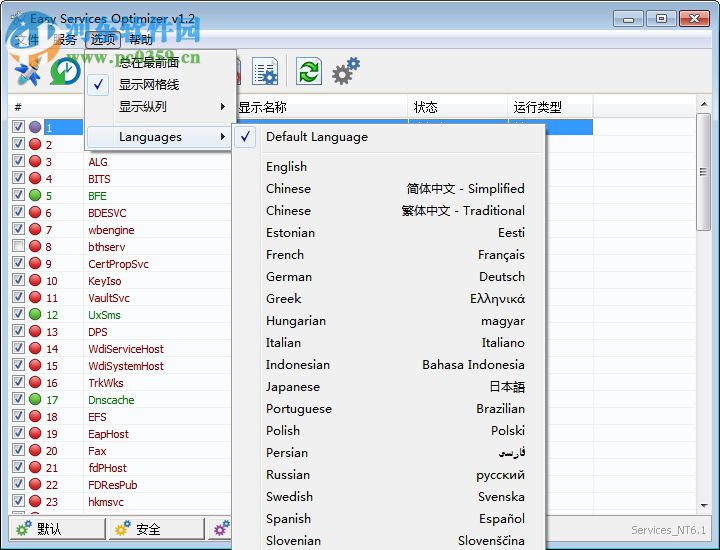Select the CertPropSvc service row
720x550 pixels.
118,264
